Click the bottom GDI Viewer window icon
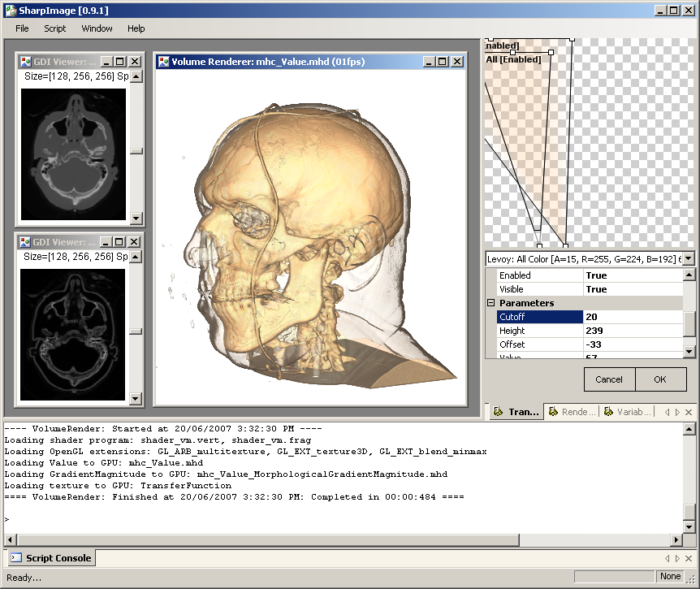The image size is (700, 589). click(x=26, y=242)
